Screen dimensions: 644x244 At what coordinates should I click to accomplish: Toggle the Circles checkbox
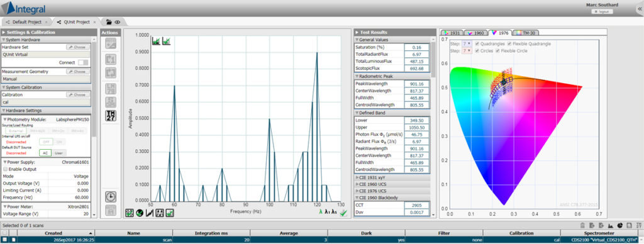(477, 51)
